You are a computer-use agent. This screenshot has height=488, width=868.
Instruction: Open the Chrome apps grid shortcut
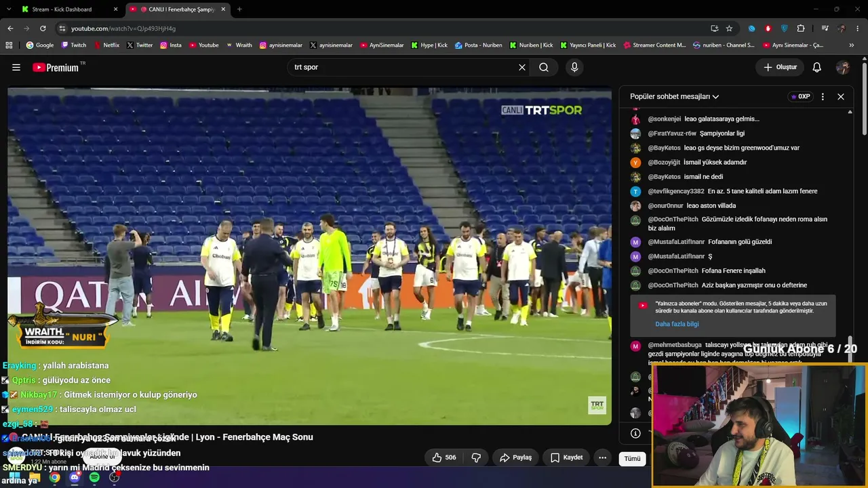(x=9, y=45)
